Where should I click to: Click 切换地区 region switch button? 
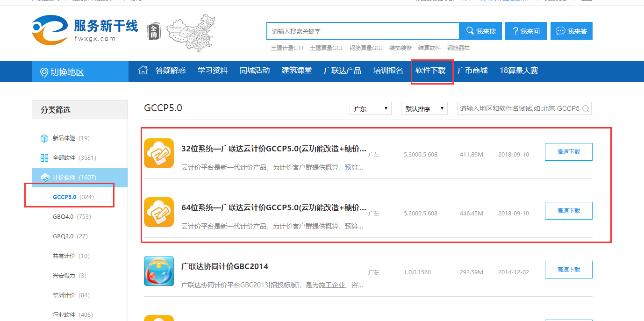pyautogui.click(x=80, y=71)
